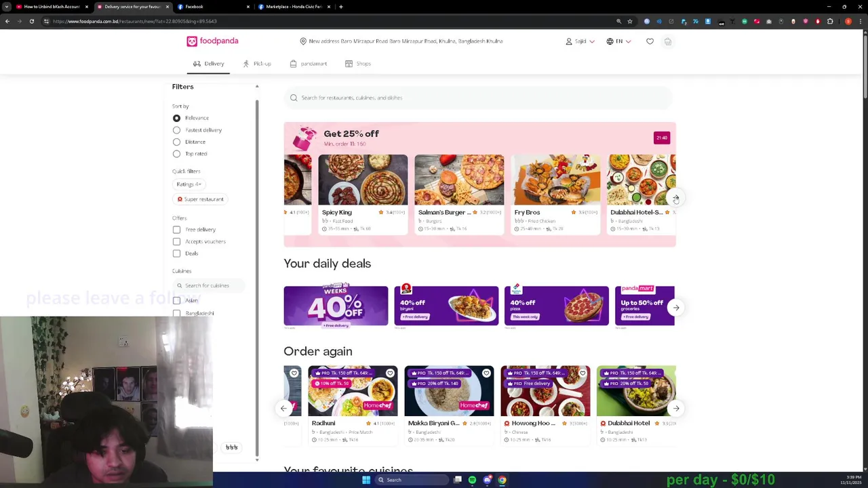The width and height of the screenshot is (868, 488).
Task: Switch to the Shops tab
Action: 357,64
